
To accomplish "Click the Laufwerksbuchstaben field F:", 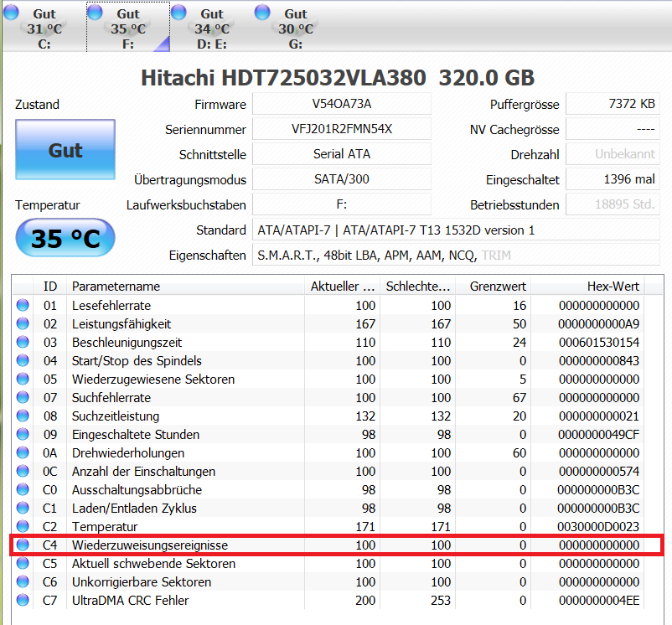I will [342, 204].
